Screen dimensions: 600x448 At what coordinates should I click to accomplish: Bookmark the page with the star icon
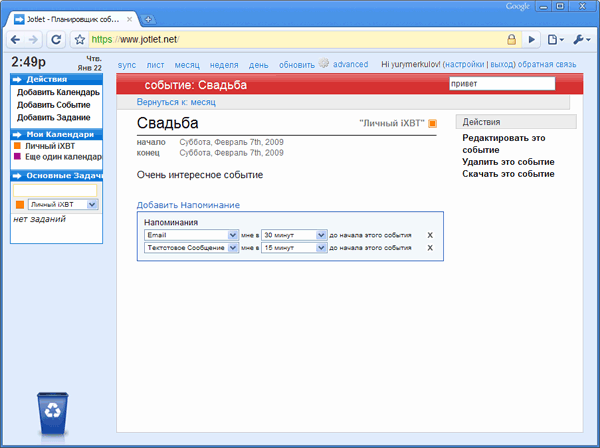tap(80, 39)
